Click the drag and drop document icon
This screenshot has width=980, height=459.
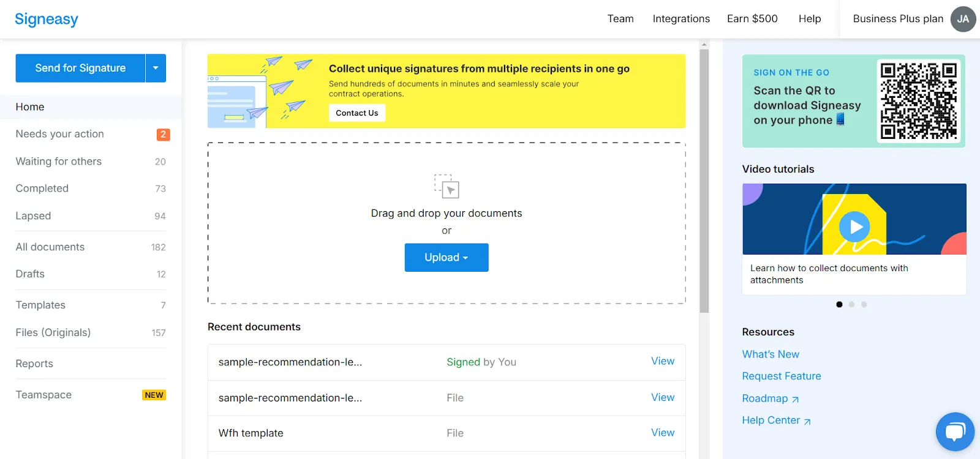(x=447, y=186)
